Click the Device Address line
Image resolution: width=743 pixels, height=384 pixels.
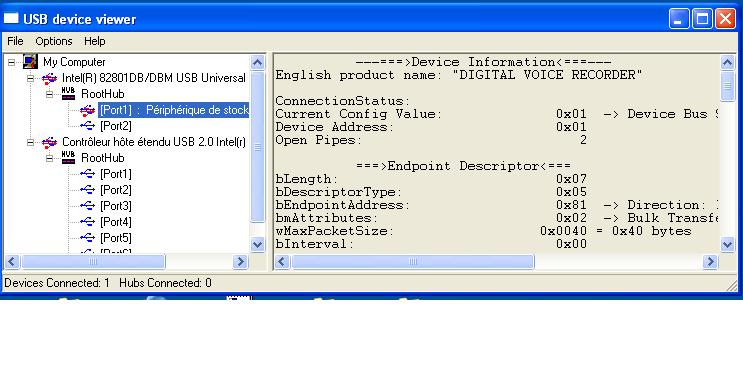tap(431, 127)
